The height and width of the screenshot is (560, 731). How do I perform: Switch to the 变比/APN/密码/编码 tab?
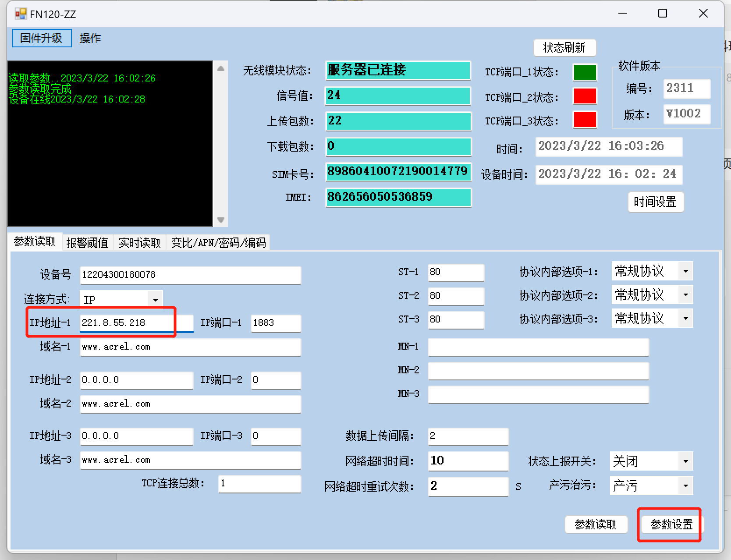218,243
